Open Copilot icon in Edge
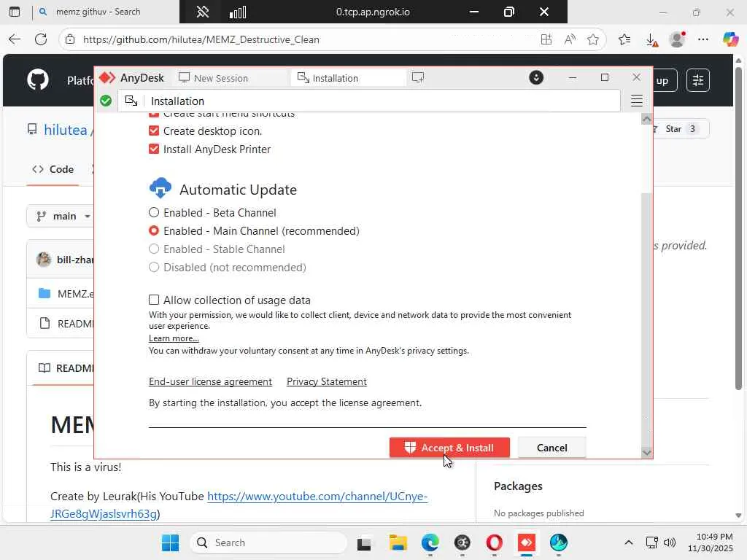 (x=729, y=39)
